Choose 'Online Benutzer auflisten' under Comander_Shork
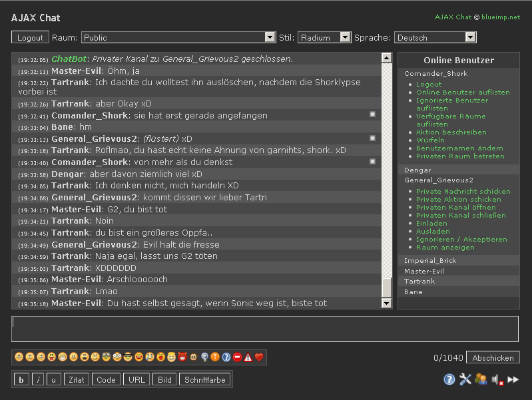 pyautogui.click(x=463, y=93)
